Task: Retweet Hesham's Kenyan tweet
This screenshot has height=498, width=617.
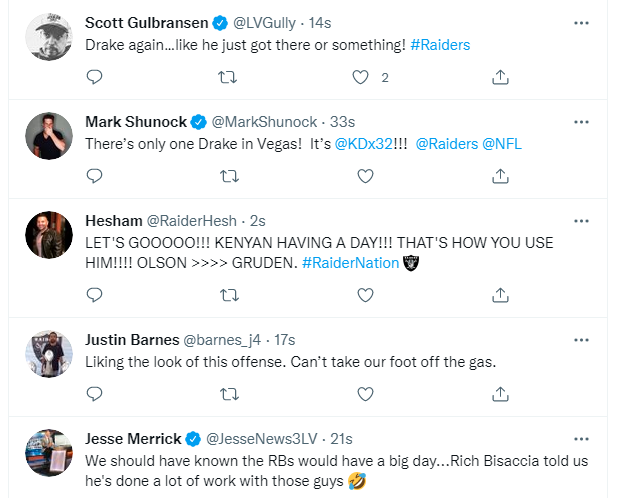Action: click(x=229, y=295)
